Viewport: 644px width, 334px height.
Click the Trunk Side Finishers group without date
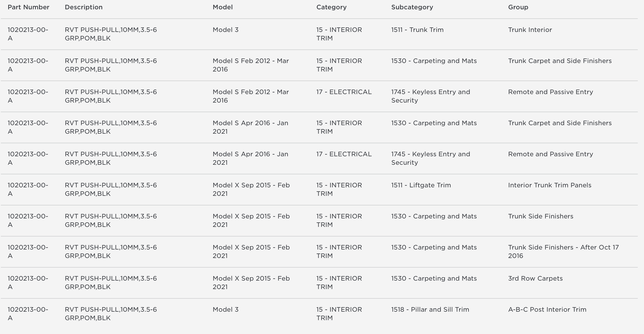click(x=540, y=216)
